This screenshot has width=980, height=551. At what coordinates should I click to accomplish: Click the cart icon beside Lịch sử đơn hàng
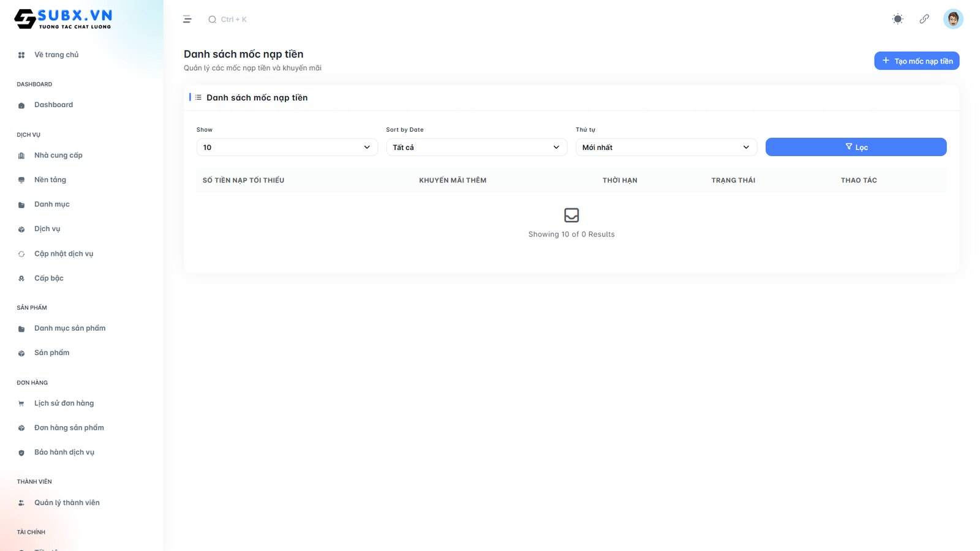click(x=21, y=403)
